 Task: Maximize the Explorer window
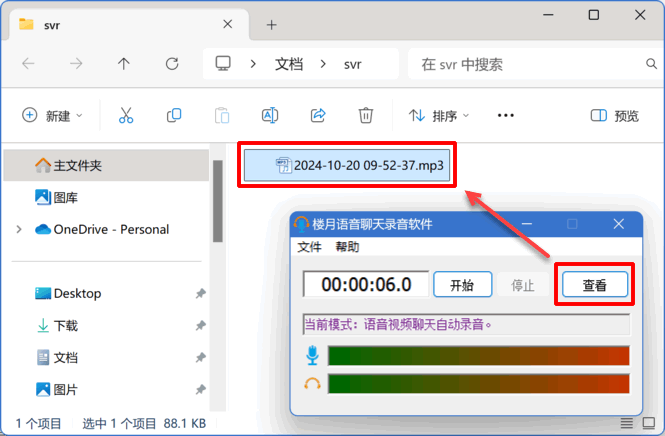(x=594, y=15)
